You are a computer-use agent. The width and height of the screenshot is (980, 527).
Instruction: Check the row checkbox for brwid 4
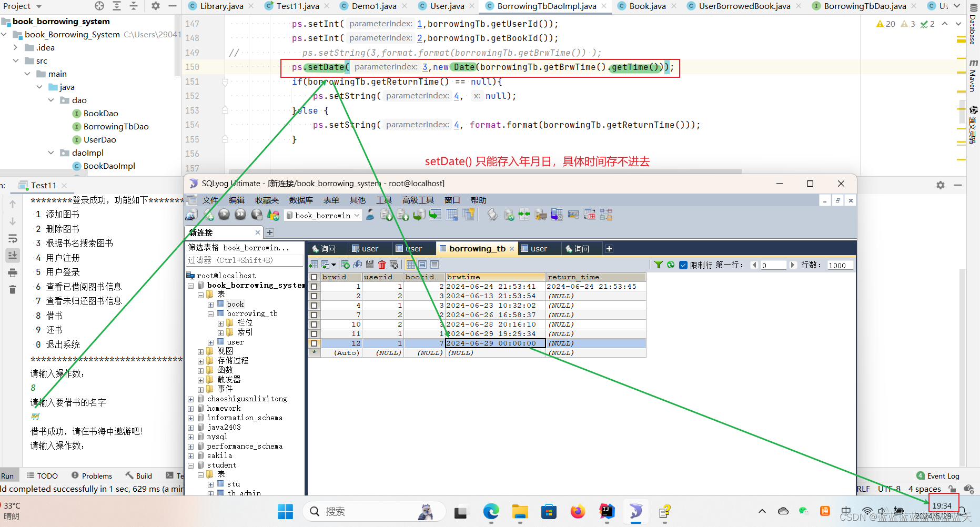[x=314, y=306]
